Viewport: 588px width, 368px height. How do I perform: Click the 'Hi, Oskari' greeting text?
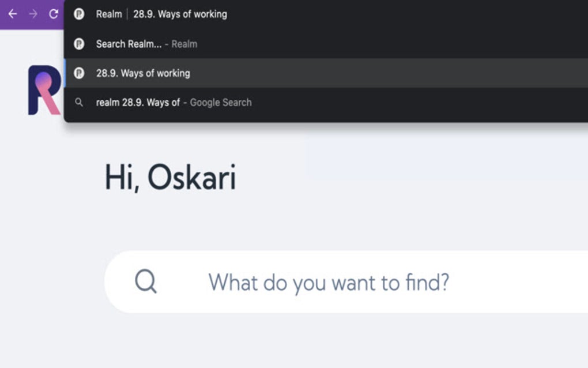pos(171,177)
